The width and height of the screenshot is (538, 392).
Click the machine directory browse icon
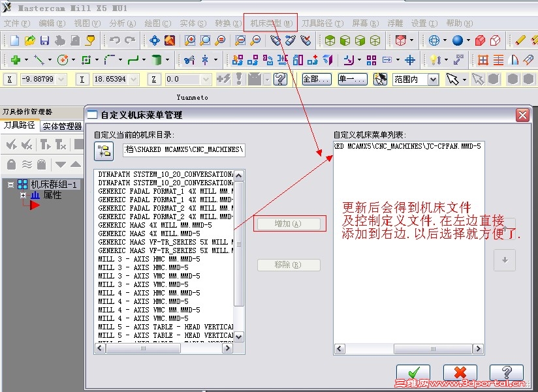click(104, 151)
